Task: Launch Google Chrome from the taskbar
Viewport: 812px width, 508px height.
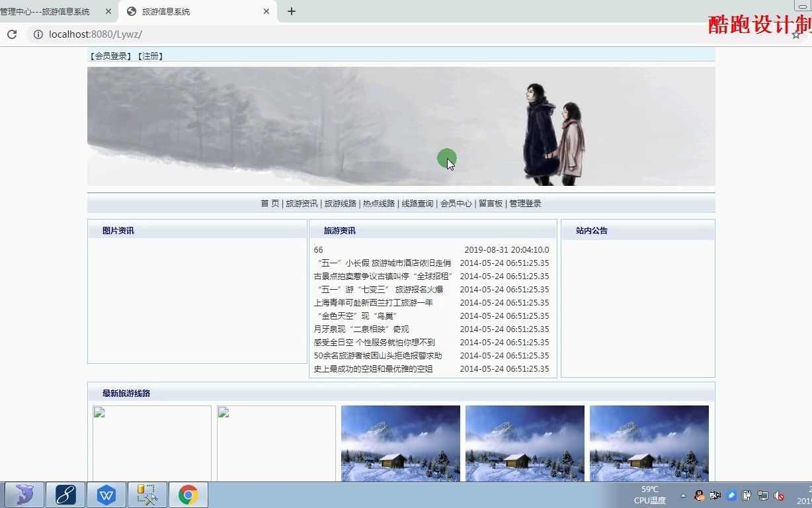Action: (188, 494)
